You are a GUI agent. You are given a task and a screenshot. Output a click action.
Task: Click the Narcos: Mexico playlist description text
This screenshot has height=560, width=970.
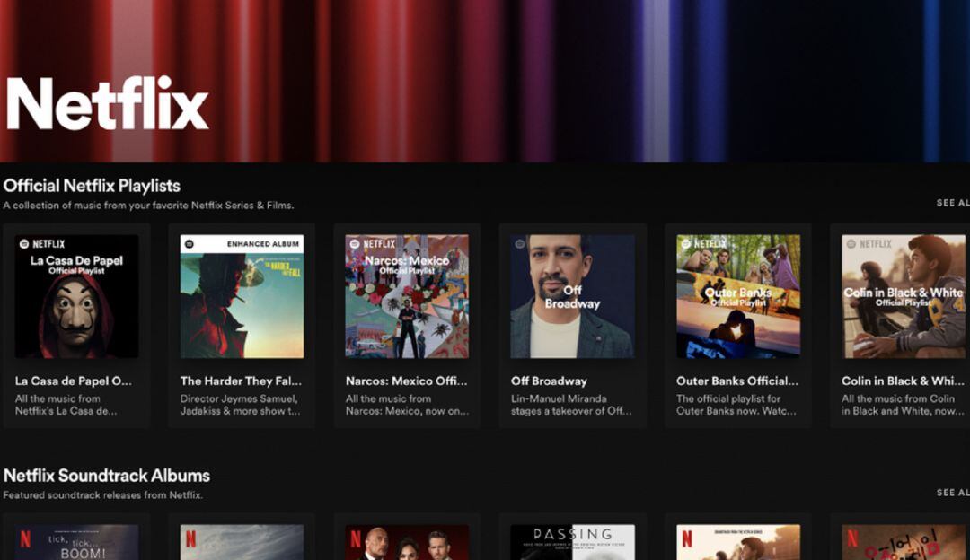point(404,406)
